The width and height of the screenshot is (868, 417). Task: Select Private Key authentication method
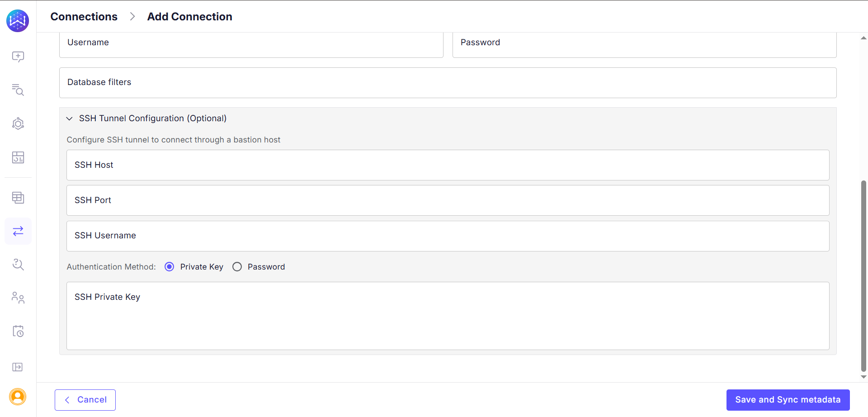[170, 267]
